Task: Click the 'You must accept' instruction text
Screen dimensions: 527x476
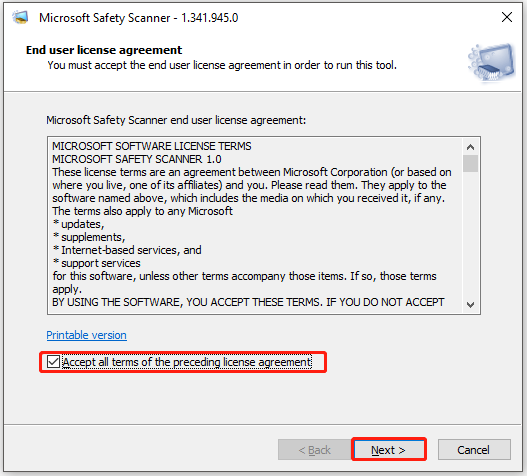Action: pyautogui.click(x=222, y=65)
